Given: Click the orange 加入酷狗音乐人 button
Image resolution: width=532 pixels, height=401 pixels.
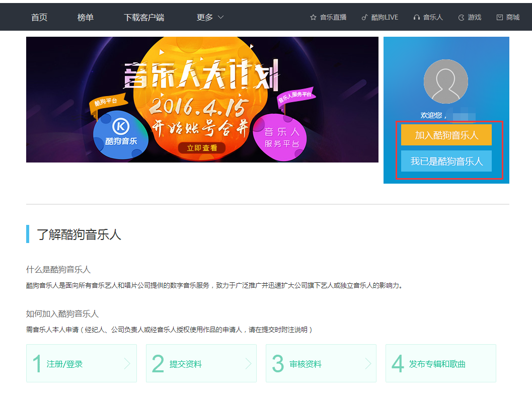Looking at the screenshot, I should pyautogui.click(x=446, y=135).
